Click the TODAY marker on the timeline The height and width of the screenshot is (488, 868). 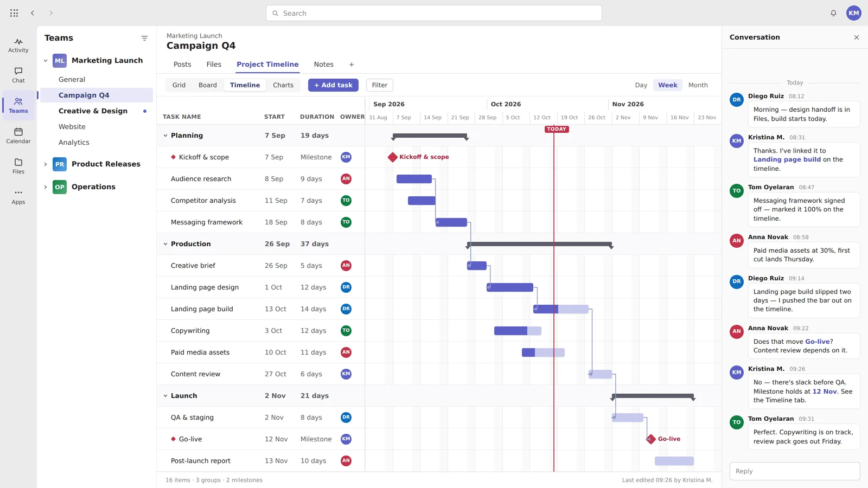tap(557, 129)
